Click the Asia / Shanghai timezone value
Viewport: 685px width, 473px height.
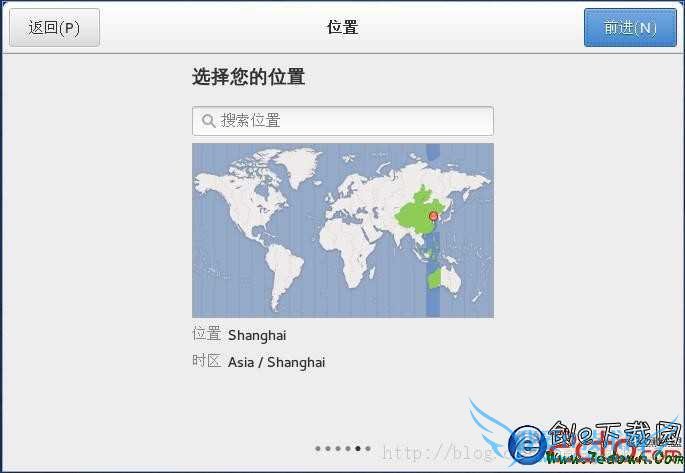pyautogui.click(x=277, y=362)
